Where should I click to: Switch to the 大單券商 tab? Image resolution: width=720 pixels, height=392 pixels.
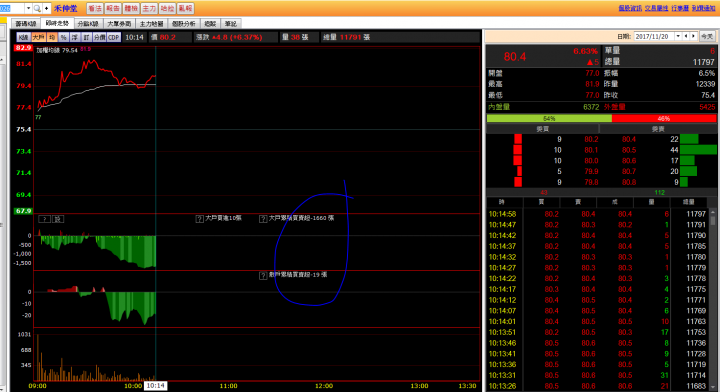(x=119, y=23)
